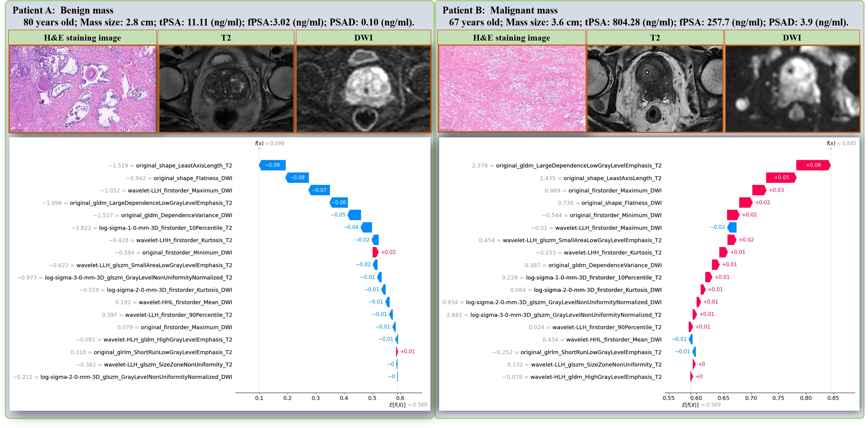Click Patient A feature 'original_glrlm_ShortRunLowGrayLevelEmphasis_T2'
The image size is (868, 428).
163,352
